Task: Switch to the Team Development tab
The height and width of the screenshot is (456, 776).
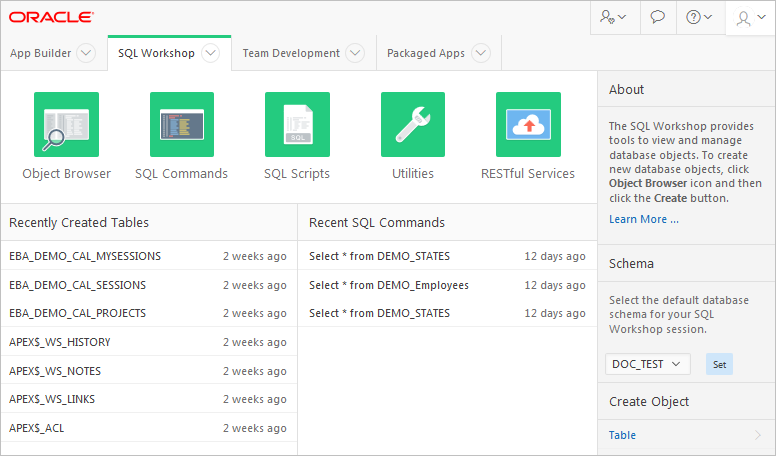Action: 292,54
